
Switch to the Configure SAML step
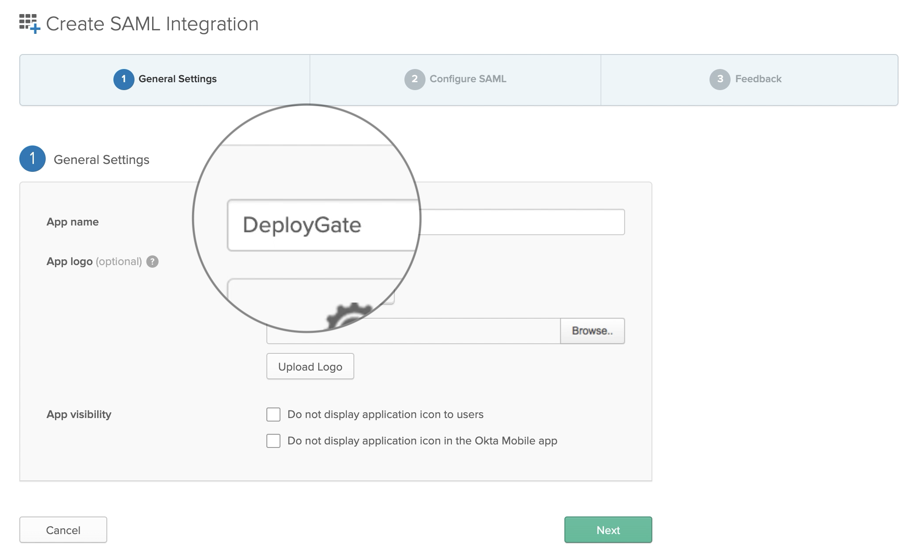coord(468,79)
